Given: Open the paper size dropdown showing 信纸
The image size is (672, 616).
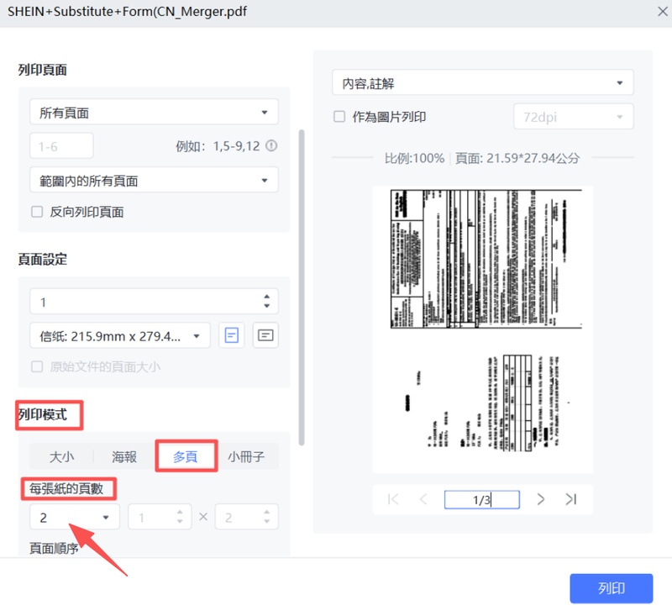Looking at the screenshot, I should tap(119, 335).
